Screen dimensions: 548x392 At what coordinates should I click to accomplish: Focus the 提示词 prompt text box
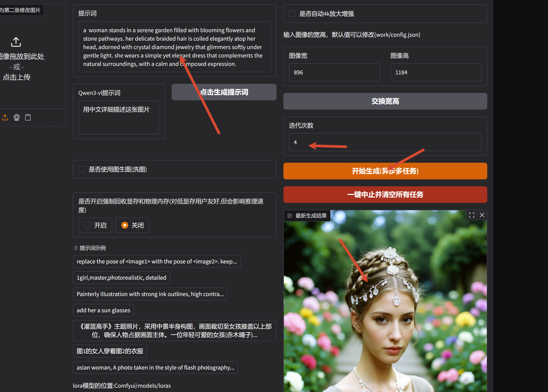[174, 47]
